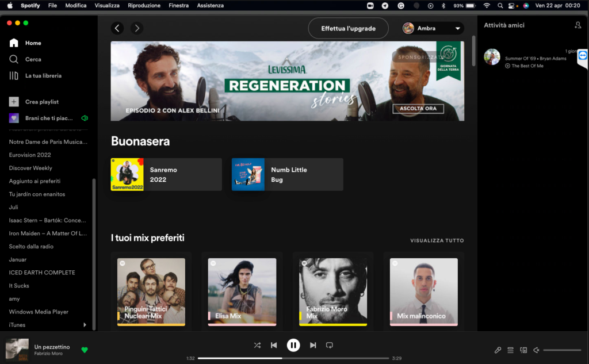Open File menu in menu bar

52,5
